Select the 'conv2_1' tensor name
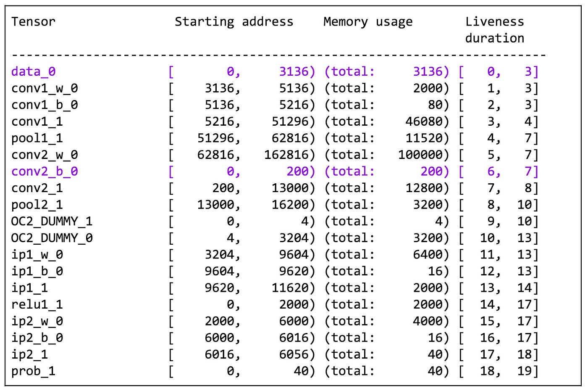Viewport: 588px width, 391px height. 37,188
